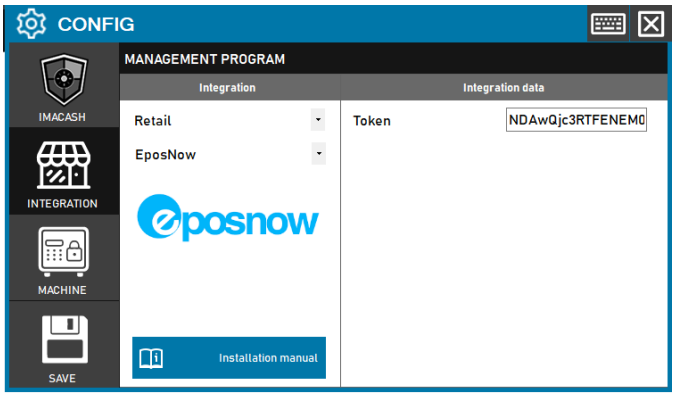Close the CONFIG window
The width and height of the screenshot is (680, 400).
651,23
